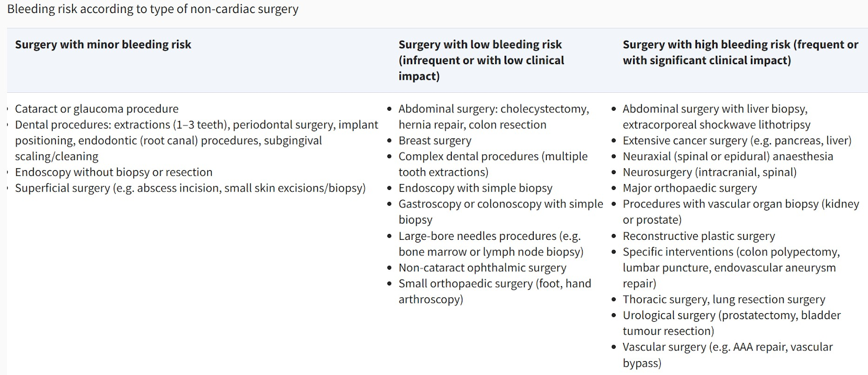868x375 pixels.
Task: Click the 'Dental procedures: extractions' item
Action: 196,141
